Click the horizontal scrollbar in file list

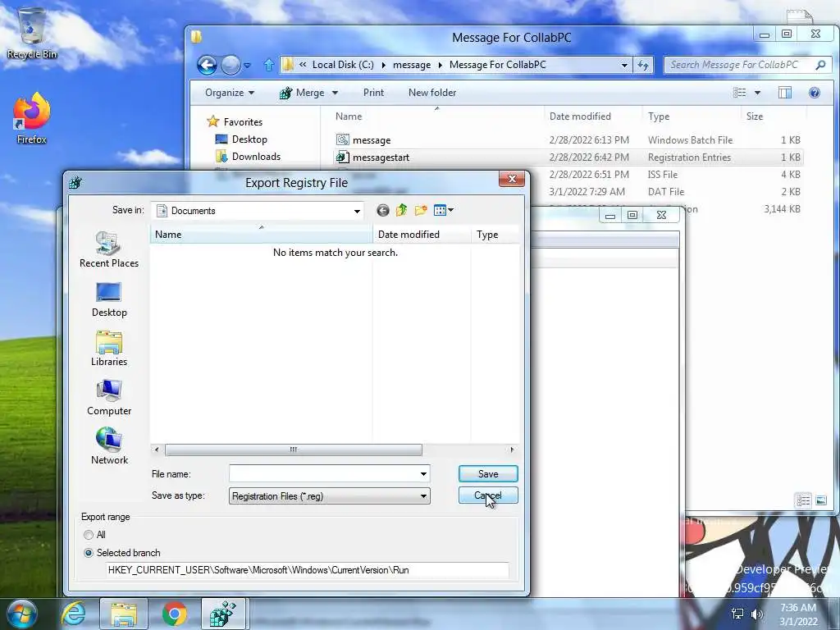(293, 450)
